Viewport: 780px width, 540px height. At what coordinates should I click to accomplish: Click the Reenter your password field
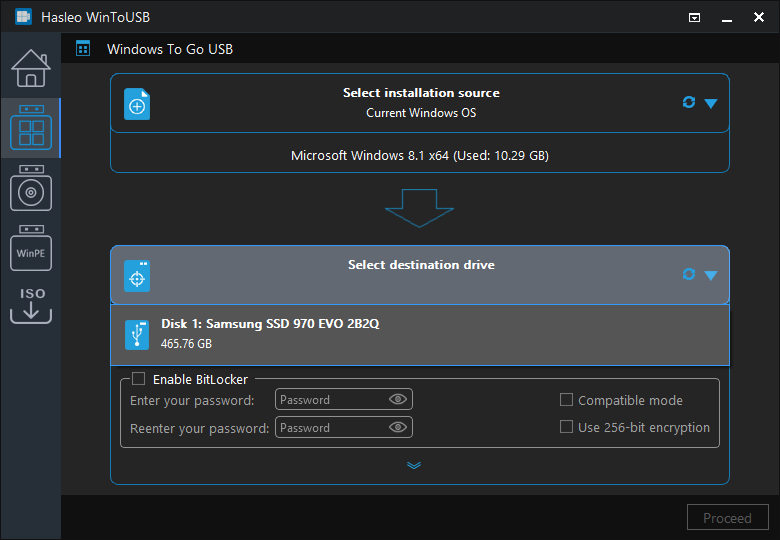pos(344,427)
